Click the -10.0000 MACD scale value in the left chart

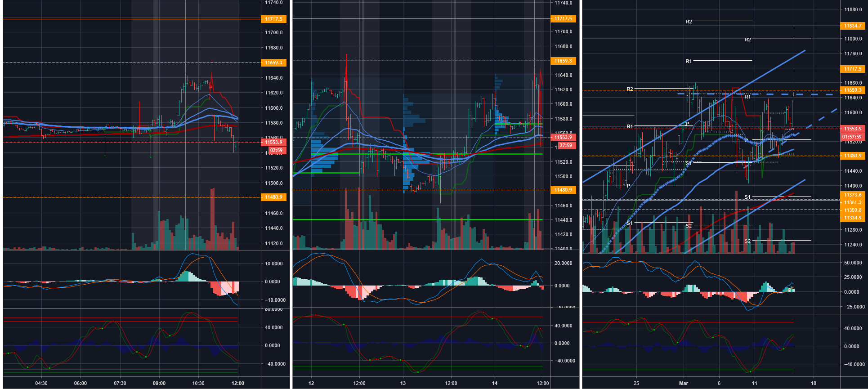pyautogui.click(x=274, y=300)
